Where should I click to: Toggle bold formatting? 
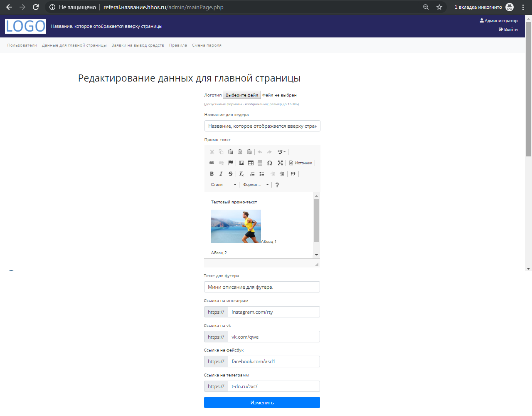coord(212,174)
